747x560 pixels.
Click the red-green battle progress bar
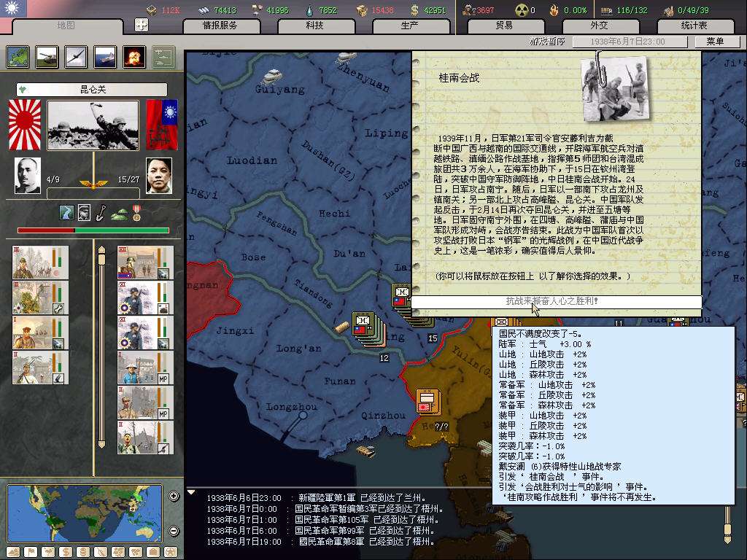pyautogui.click(x=93, y=230)
